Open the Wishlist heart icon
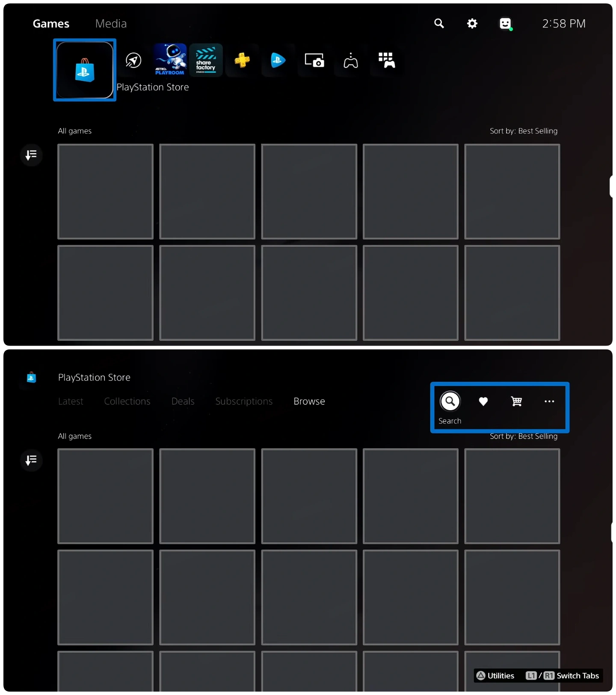 pos(483,402)
